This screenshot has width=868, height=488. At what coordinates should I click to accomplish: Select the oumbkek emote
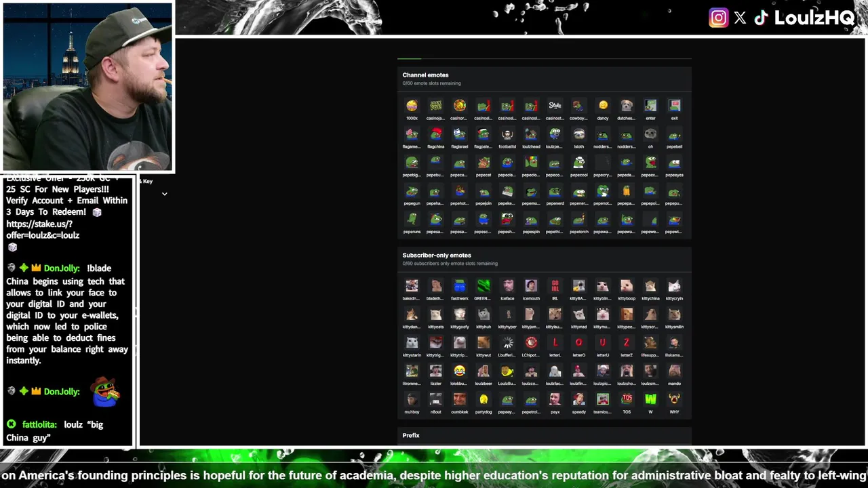(x=459, y=400)
